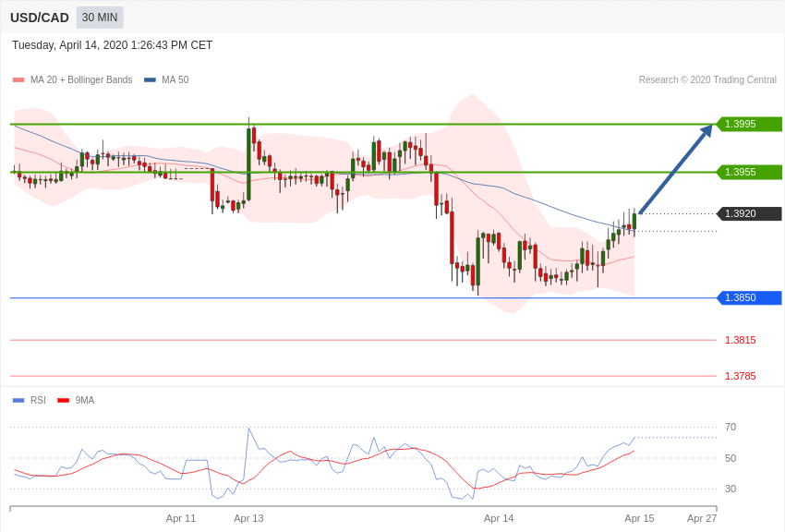
Task: Click the Apr 13 date label
Action: point(248,518)
